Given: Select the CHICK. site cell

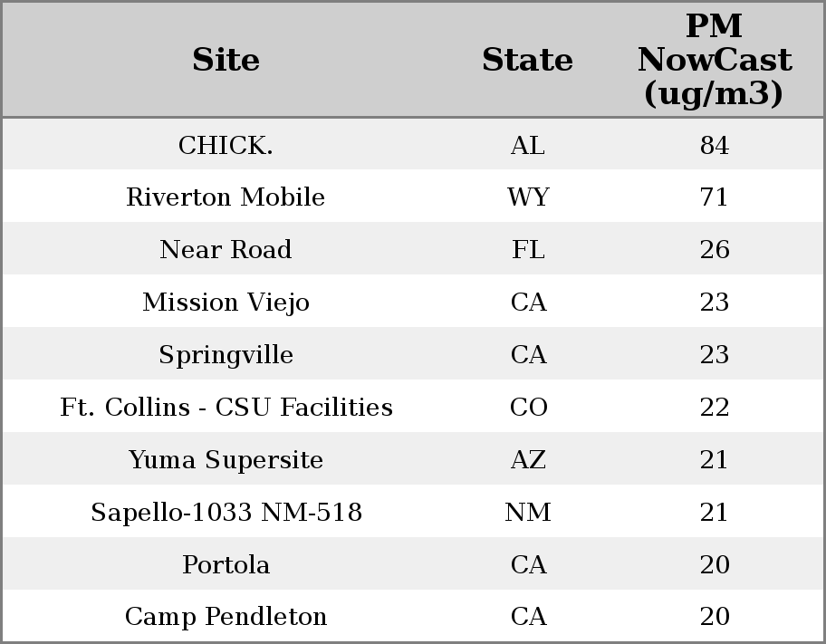Looking at the screenshot, I should pos(226,145).
